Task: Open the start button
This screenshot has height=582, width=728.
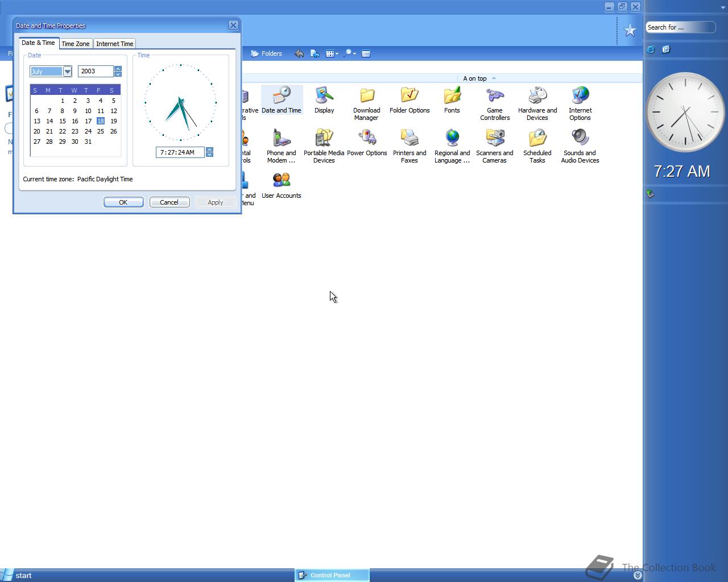Action: (17, 575)
